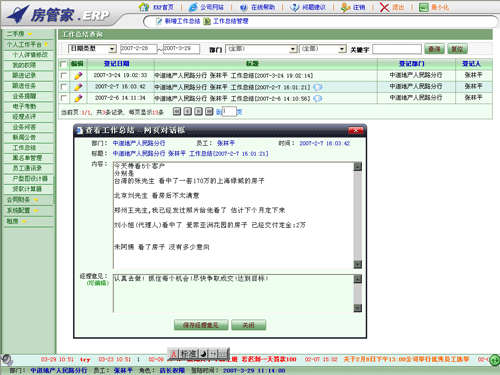The image size is (500, 375).
Task: Check the 2007-2-6 record checkbox
Action: [64, 98]
